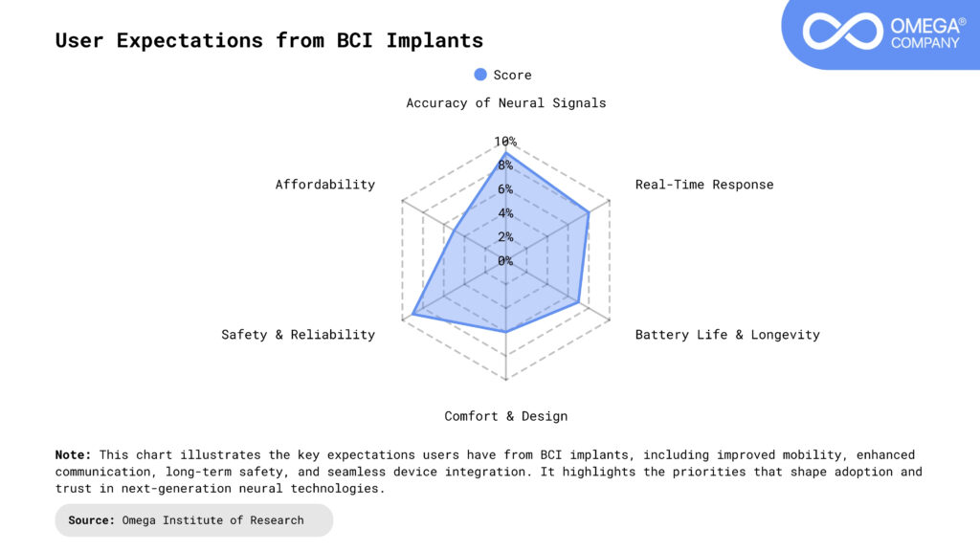
Task: Click the 0% center of the radar
Action: [505, 260]
